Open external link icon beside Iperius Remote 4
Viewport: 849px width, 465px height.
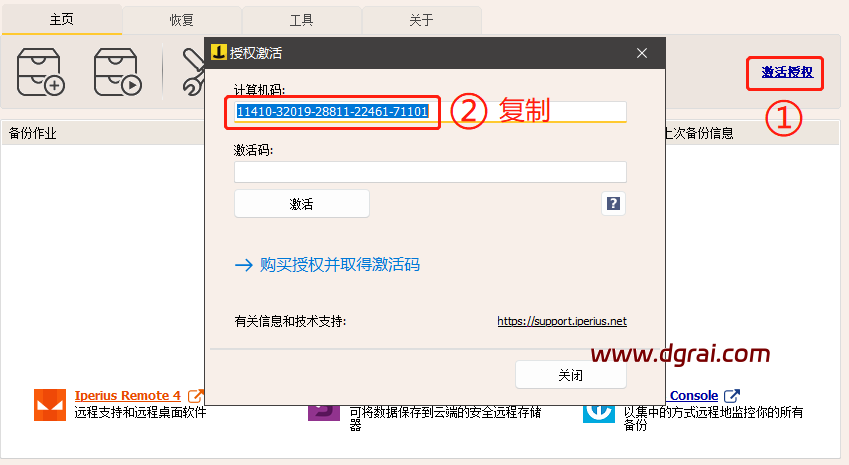pos(196,396)
